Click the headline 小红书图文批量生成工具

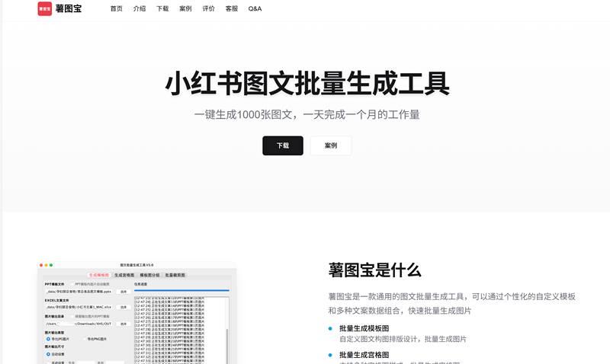(x=307, y=84)
